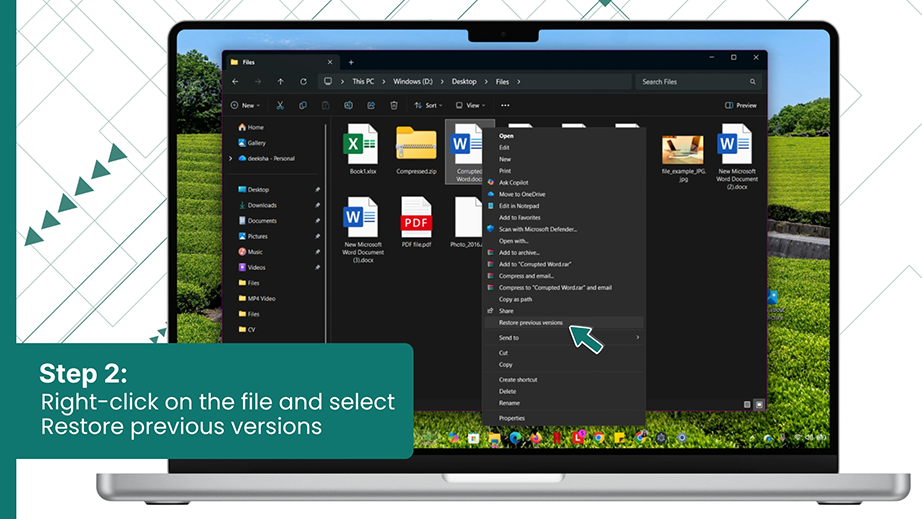Expand the chevron after Files breadcrumb
The height and width of the screenshot is (519, 922).
point(519,82)
